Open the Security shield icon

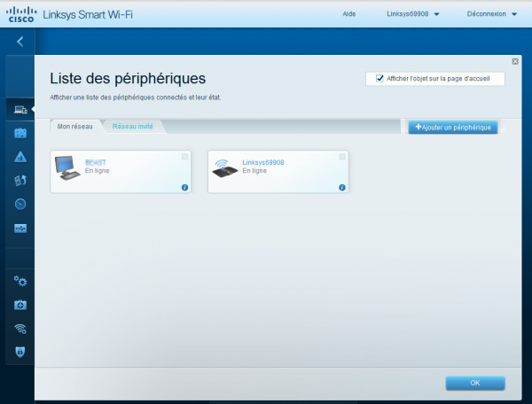pyautogui.click(x=20, y=352)
